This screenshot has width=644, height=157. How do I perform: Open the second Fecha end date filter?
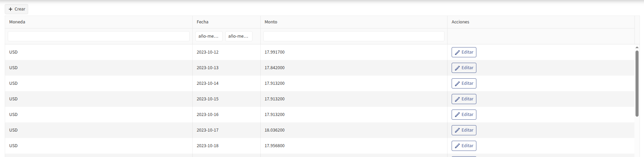coord(239,36)
